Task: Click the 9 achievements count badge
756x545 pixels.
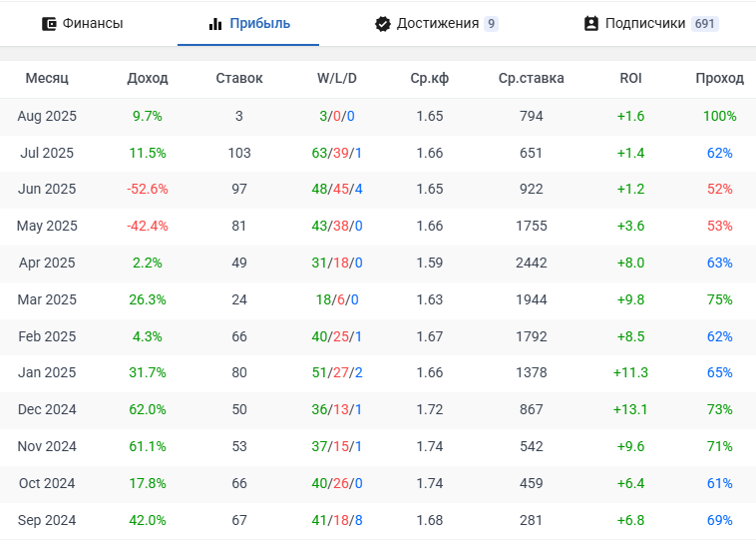Action: (x=492, y=24)
